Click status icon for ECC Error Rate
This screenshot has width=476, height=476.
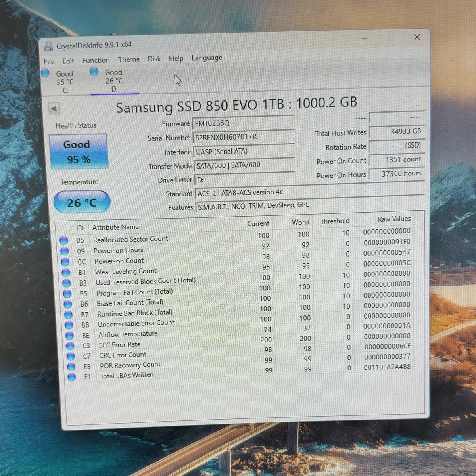click(70, 346)
